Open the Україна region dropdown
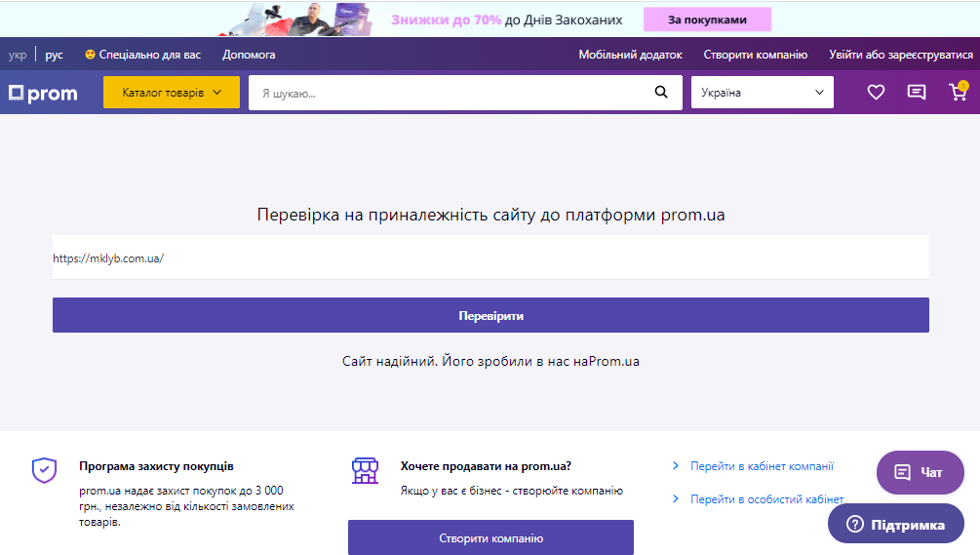This screenshot has height=555, width=980. 762,93
